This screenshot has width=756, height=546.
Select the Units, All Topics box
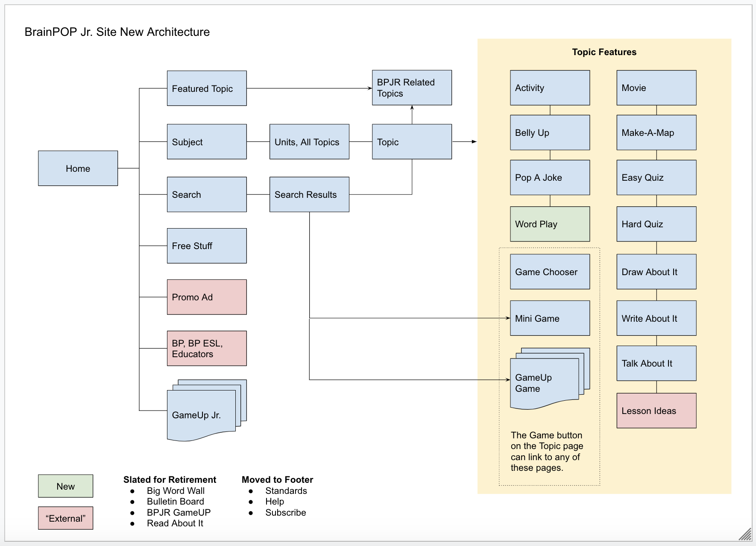coord(309,142)
